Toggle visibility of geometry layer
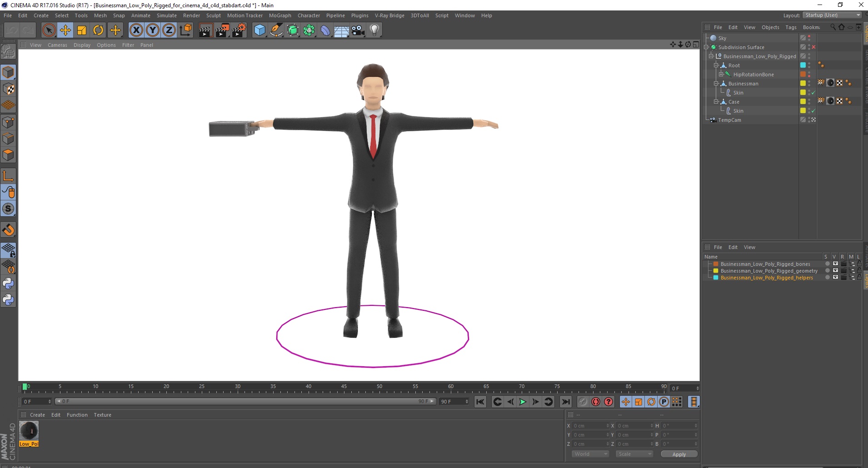The image size is (868, 468). (835, 271)
